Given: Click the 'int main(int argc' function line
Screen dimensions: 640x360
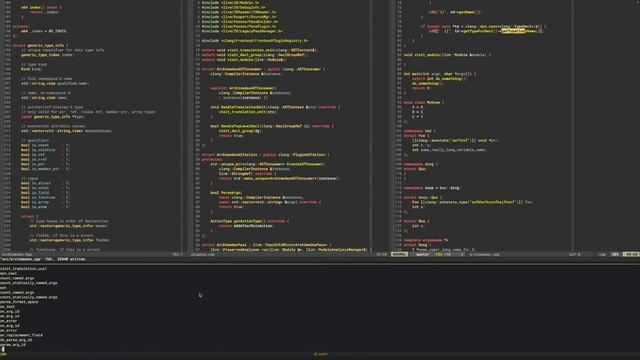Looking at the screenshot, I should [x=440, y=74].
